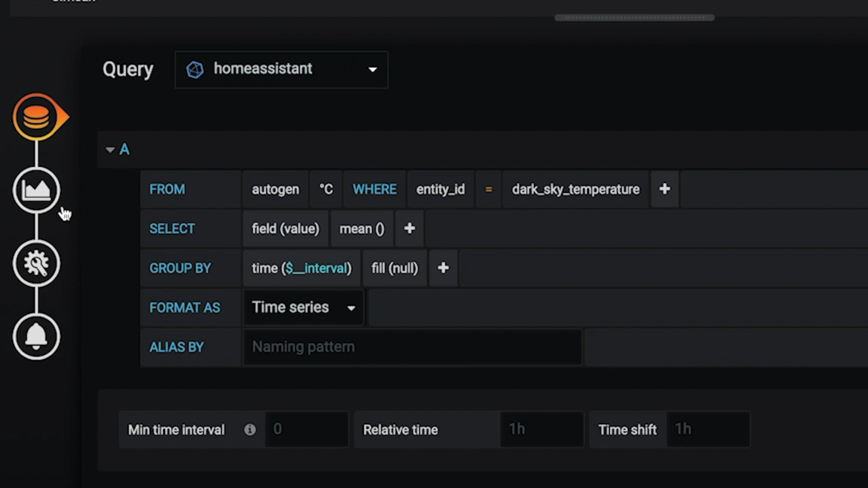868x488 pixels.
Task: Click the °C measurement in FROM
Action: (x=326, y=189)
